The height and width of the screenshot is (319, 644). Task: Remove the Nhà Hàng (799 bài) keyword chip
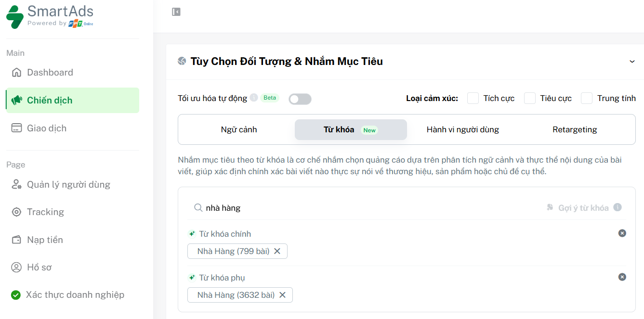point(277,251)
